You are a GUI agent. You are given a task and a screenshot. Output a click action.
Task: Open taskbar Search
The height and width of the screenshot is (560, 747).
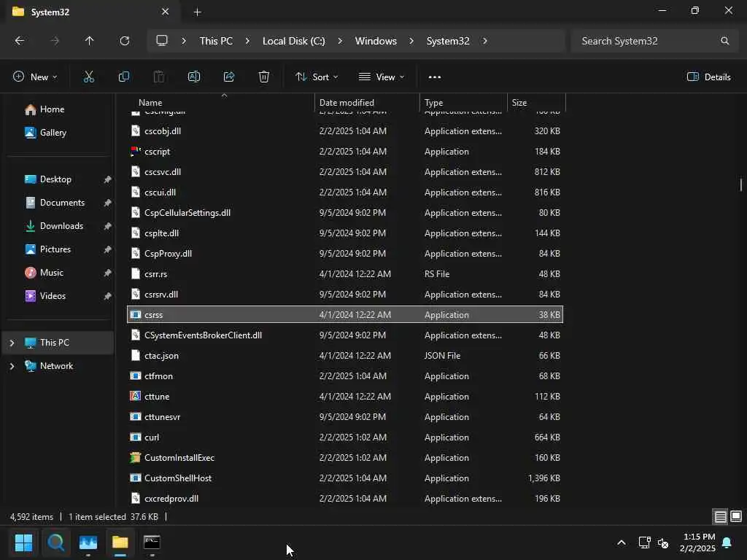[55, 542]
